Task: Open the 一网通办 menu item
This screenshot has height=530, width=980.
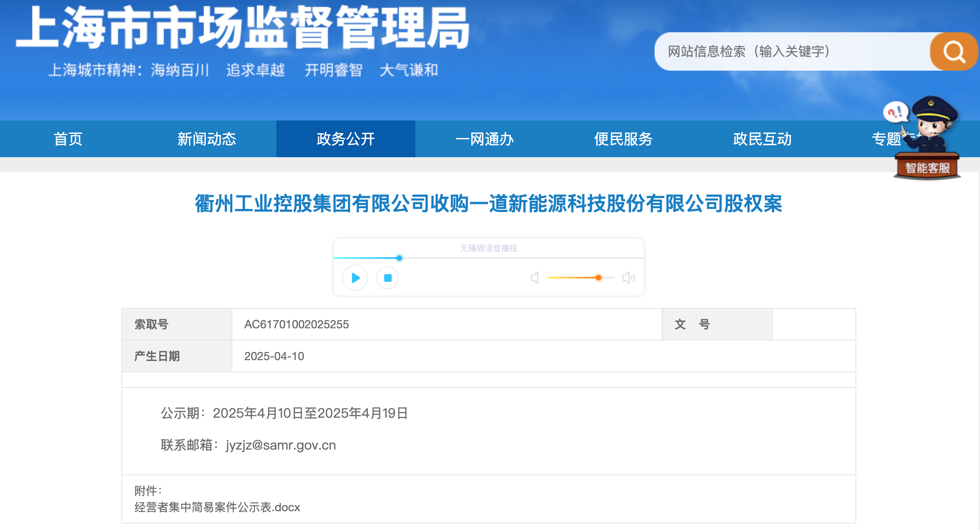Action: coord(484,139)
